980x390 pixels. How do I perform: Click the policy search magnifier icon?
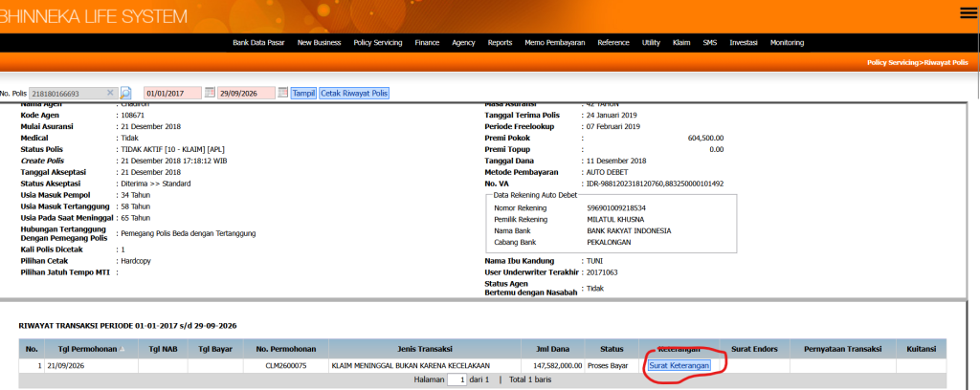click(125, 93)
